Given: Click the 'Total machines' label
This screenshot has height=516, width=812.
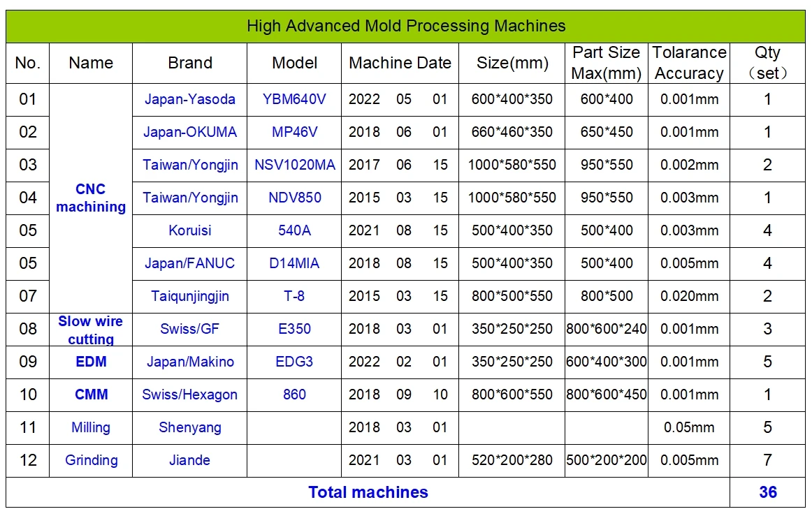Looking at the screenshot, I should click(368, 493).
